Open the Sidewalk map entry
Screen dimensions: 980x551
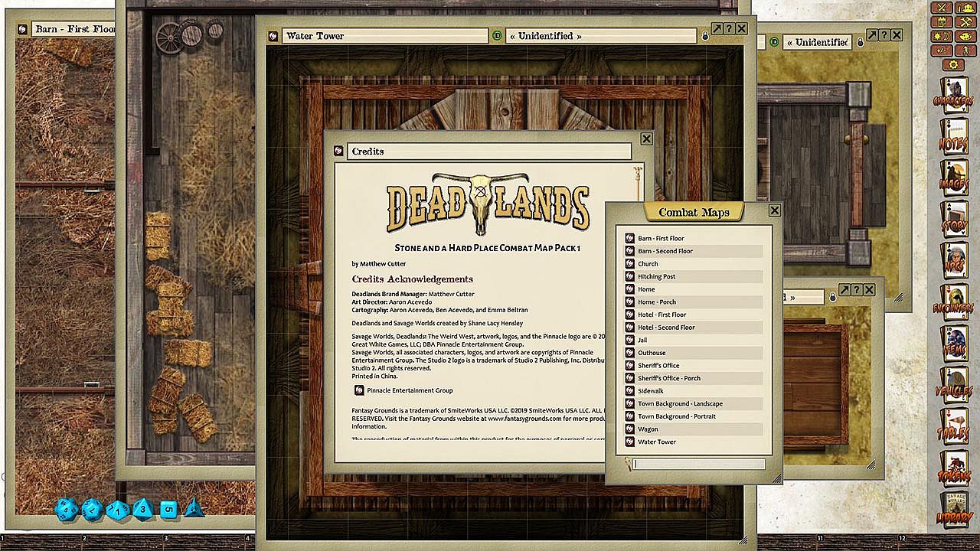coord(694,391)
